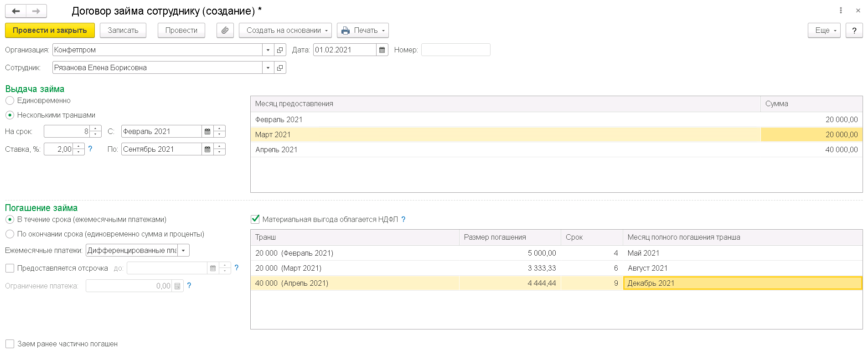Show help for Ограничение платежа
This screenshot has height=355, width=868.
[x=189, y=286]
